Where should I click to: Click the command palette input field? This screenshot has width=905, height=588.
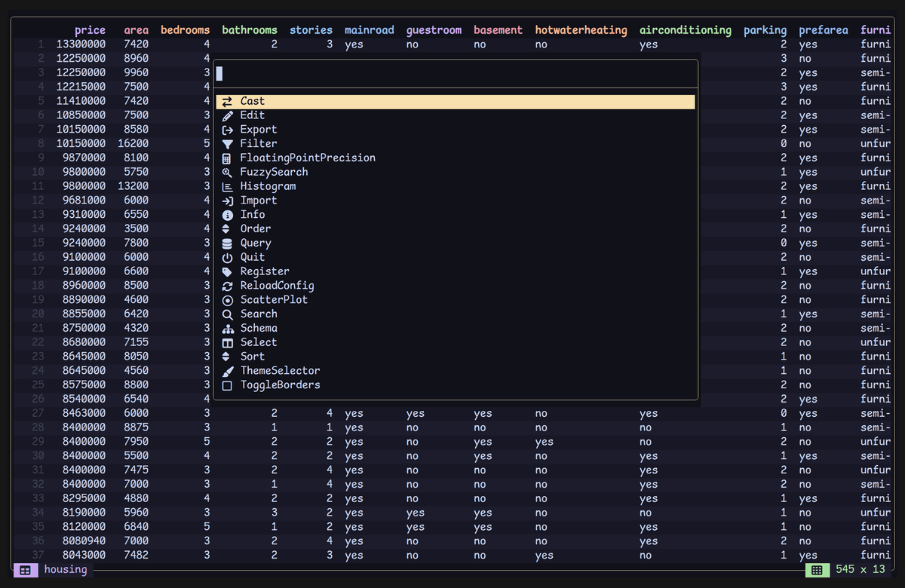(456, 74)
